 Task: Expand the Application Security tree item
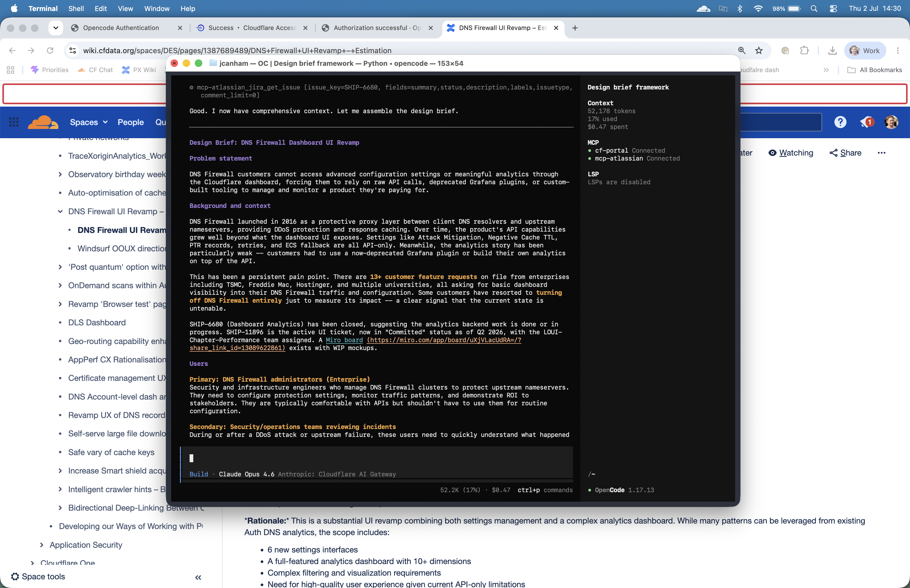[x=42, y=545]
